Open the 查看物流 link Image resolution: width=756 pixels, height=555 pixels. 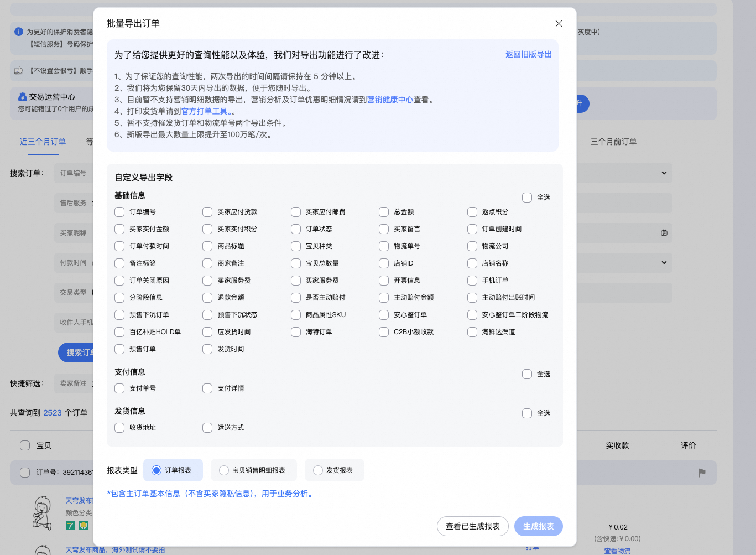click(x=617, y=551)
